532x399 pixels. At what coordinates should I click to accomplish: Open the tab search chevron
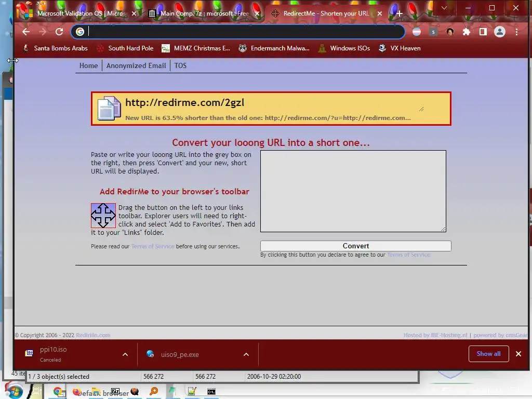pos(444,8)
